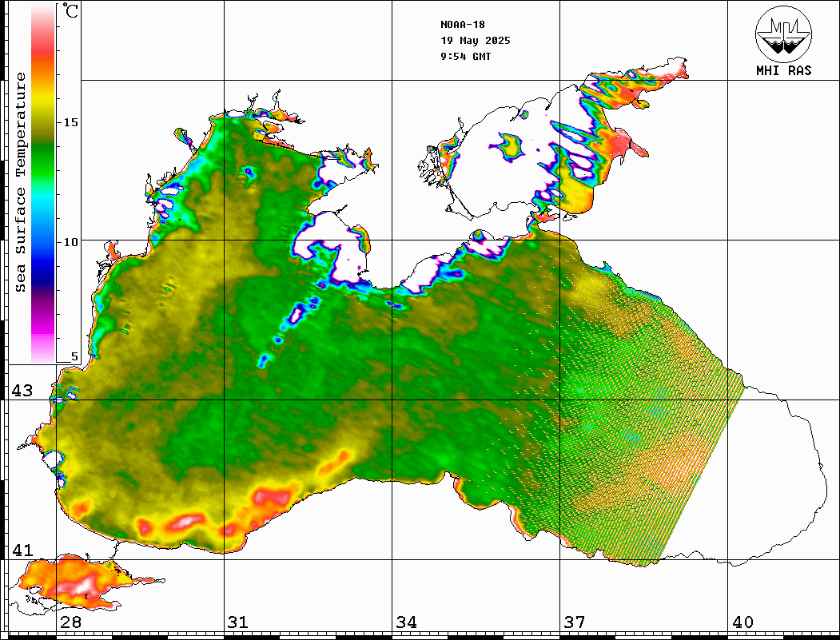Viewport: 840px width, 640px height.
Task: Click the time '9:54 GMT'
Action: pos(465,56)
